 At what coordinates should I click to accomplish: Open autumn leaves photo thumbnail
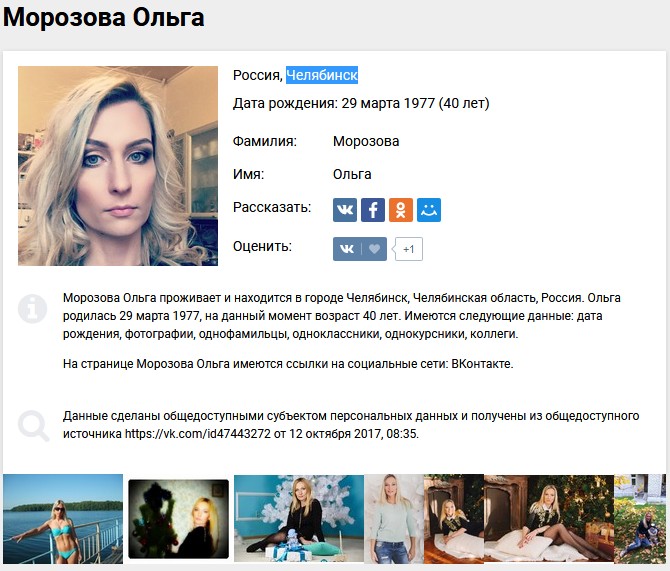tap(640, 518)
